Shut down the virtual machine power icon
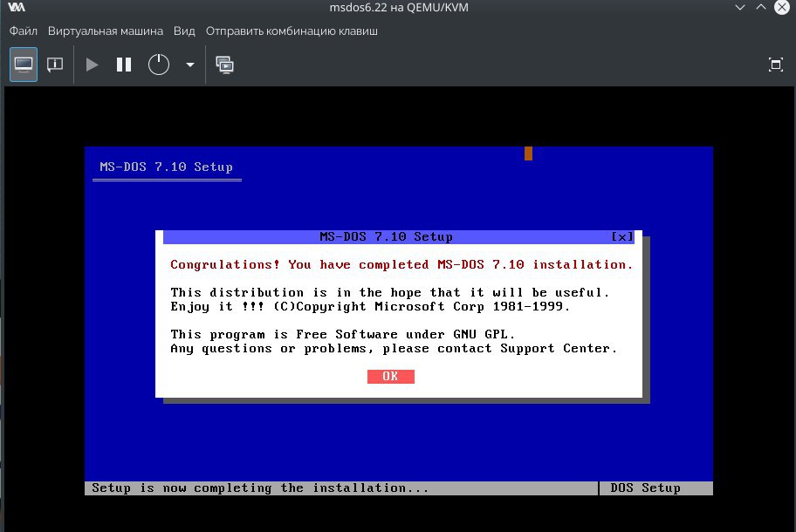The height and width of the screenshot is (532, 796). pyautogui.click(x=158, y=65)
